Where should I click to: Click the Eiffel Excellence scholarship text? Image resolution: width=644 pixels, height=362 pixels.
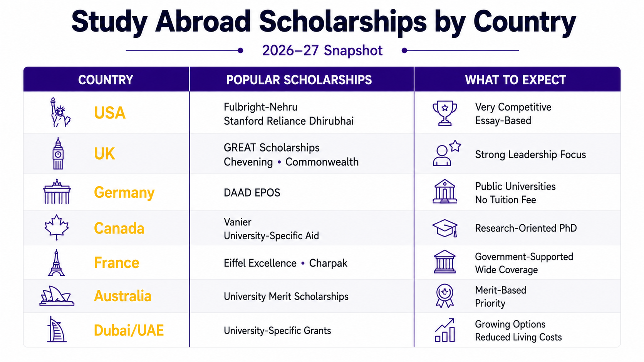260,263
